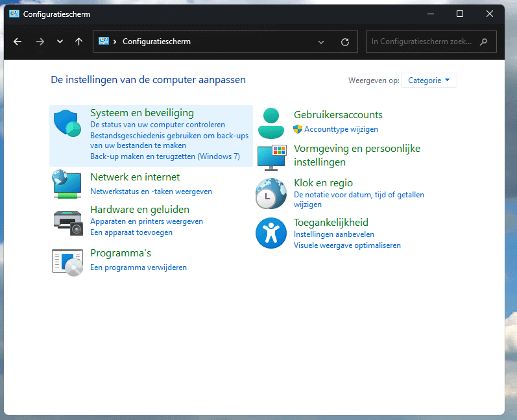Click the Hardware en geluiden printer icon

point(67,222)
